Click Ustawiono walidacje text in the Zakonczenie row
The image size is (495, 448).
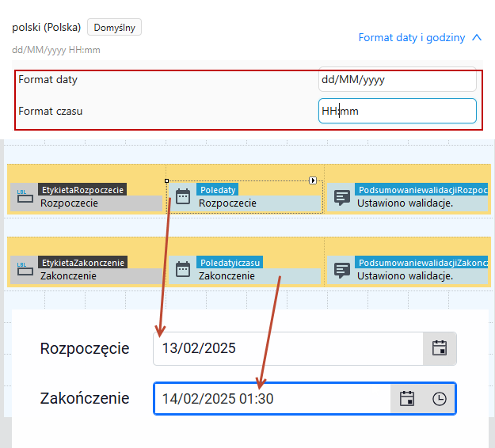click(x=405, y=276)
